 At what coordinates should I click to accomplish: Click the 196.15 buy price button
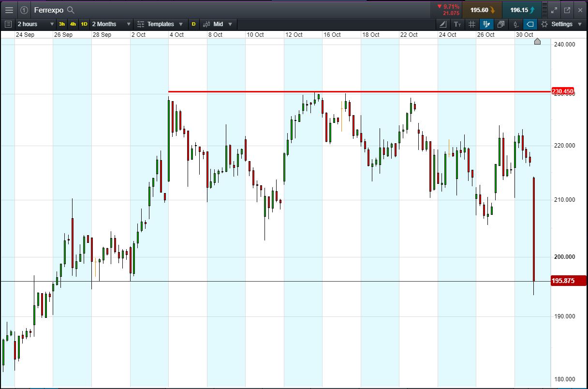tap(522, 10)
